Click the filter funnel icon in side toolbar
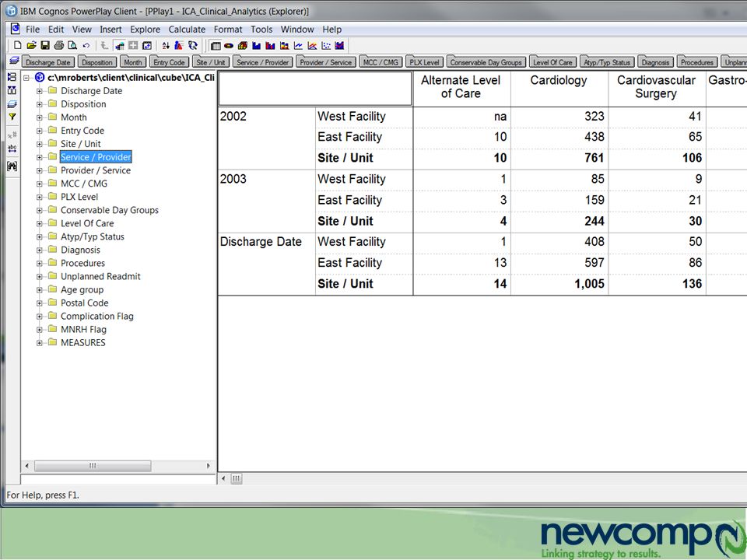The image size is (747, 560). [12, 117]
